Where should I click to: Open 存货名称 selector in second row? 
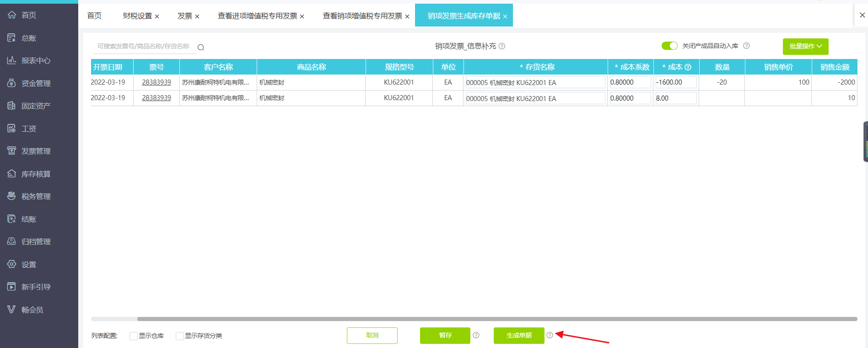[x=535, y=98]
